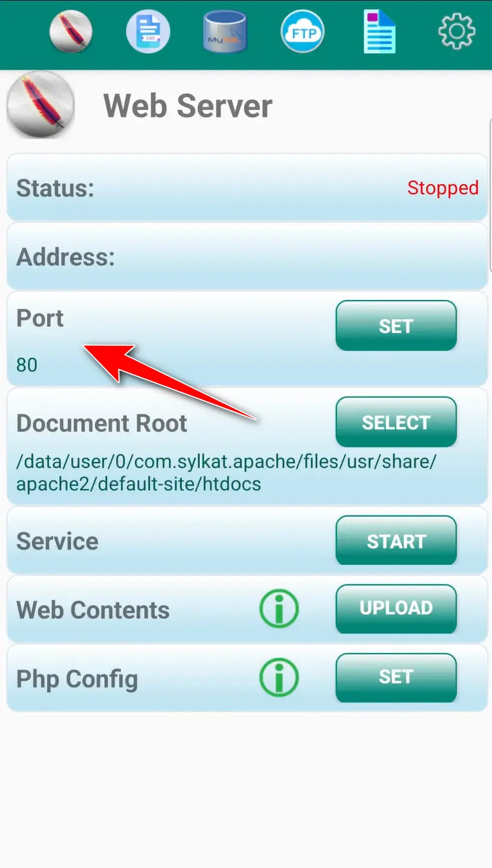Open the MySQL database icon
Screen dimensions: 492x868
[x=225, y=32]
